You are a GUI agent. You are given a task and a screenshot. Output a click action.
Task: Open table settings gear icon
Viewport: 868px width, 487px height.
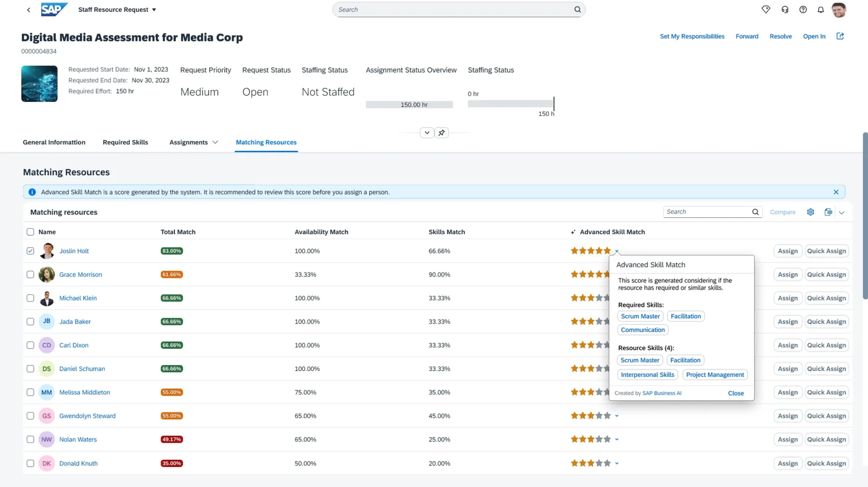pyautogui.click(x=810, y=212)
